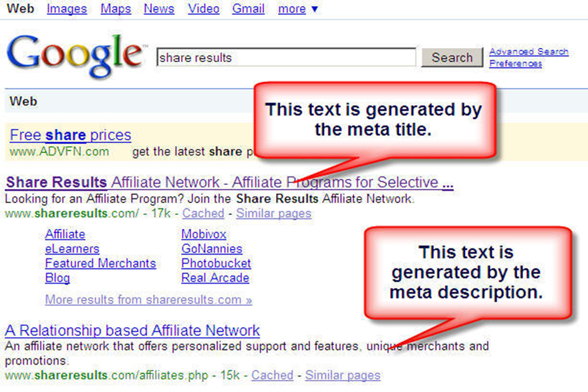Open search Preferences
Viewport: 588px width, 392px height.
click(x=515, y=63)
